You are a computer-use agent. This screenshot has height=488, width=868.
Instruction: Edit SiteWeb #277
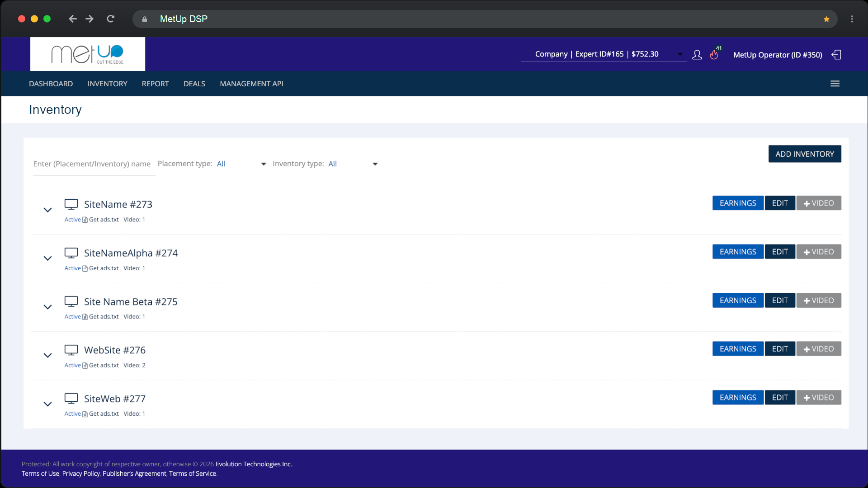click(x=780, y=398)
